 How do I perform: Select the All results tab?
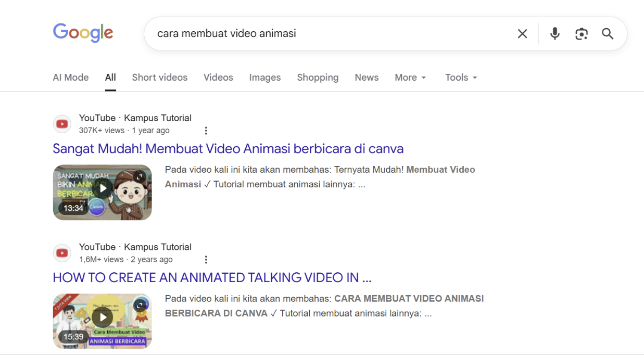(110, 78)
